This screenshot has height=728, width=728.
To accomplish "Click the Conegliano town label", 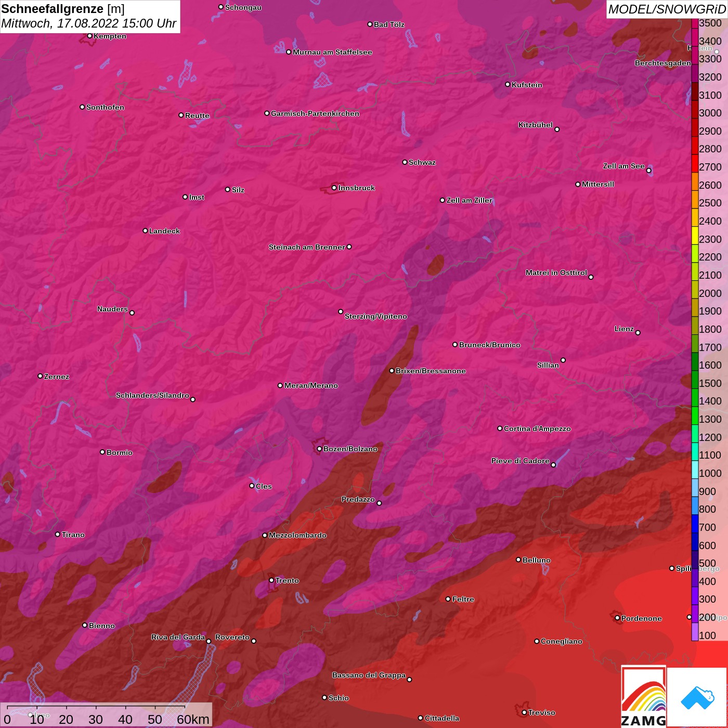I will click(x=561, y=641).
